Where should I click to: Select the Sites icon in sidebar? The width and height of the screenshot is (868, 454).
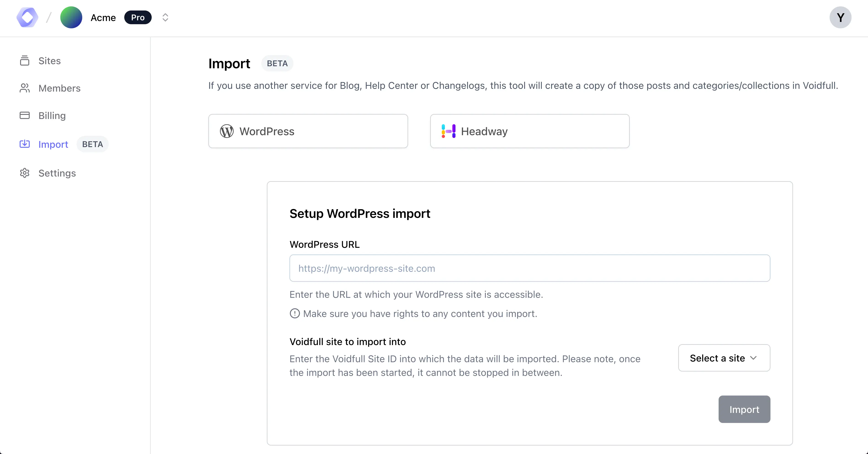coord(25,61)
